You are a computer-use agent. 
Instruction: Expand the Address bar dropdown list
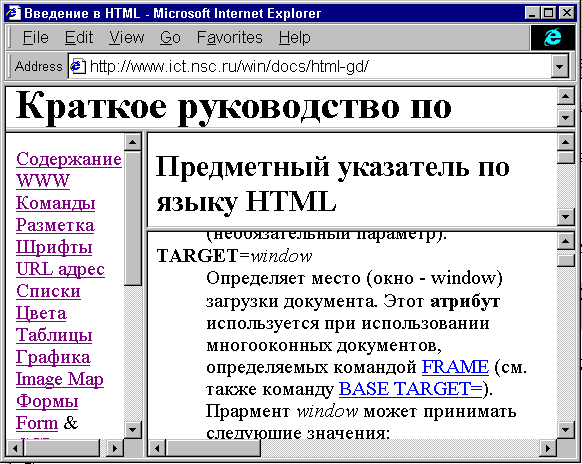559,67
